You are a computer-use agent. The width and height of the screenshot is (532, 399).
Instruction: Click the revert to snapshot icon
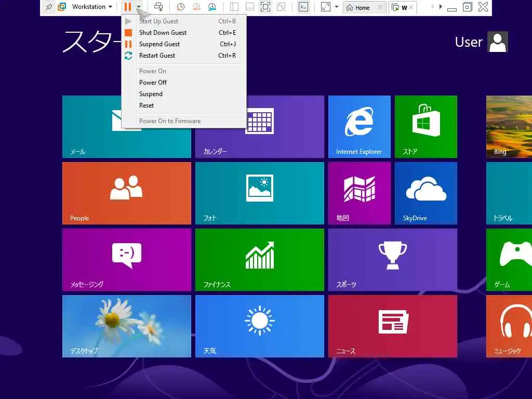click(x=196, y=7)
